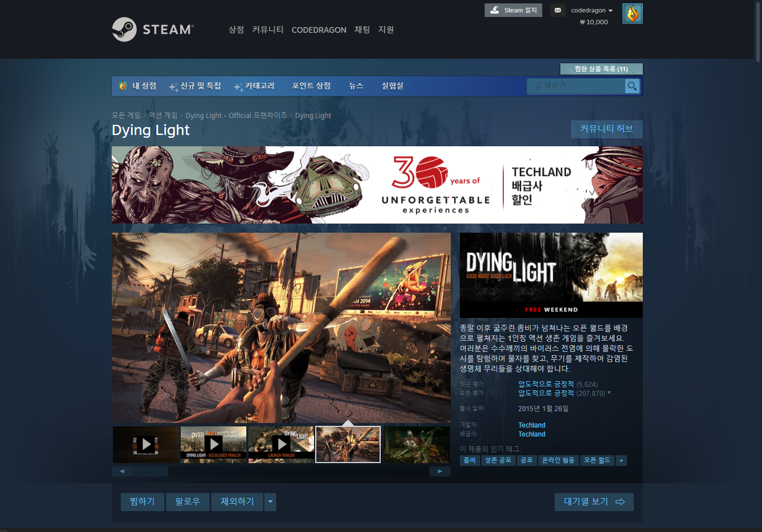
Task: Click the Techland developer link
Action: [532, 425]
